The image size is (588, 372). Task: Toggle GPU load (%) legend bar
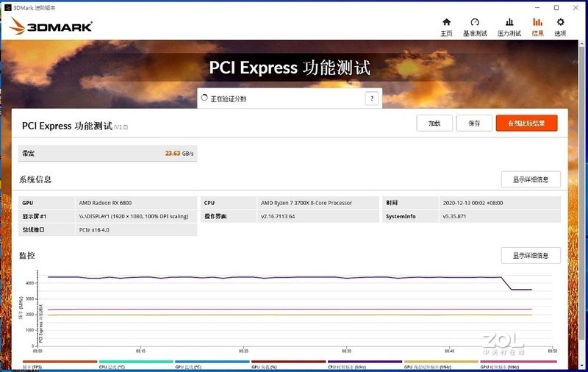click(288, 362)
